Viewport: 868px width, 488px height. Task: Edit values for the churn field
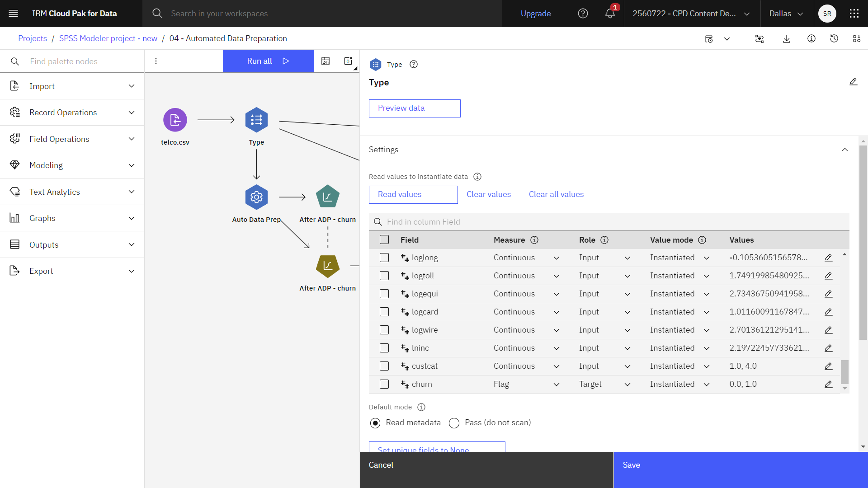tap(828, 384)
